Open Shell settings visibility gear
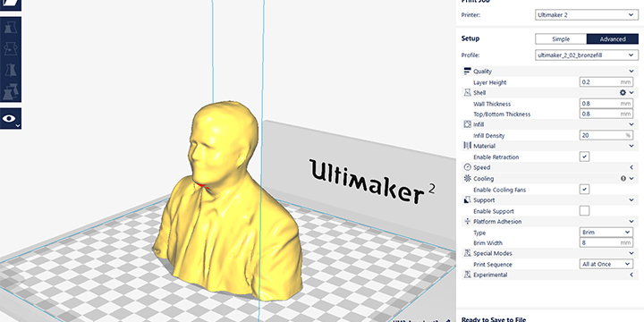 point(623,93)
